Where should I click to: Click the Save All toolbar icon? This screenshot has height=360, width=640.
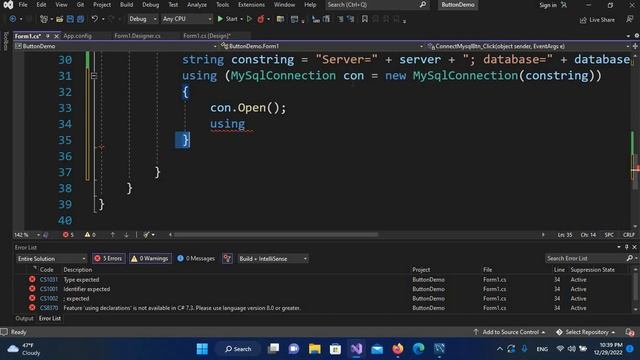pos(81,19)
